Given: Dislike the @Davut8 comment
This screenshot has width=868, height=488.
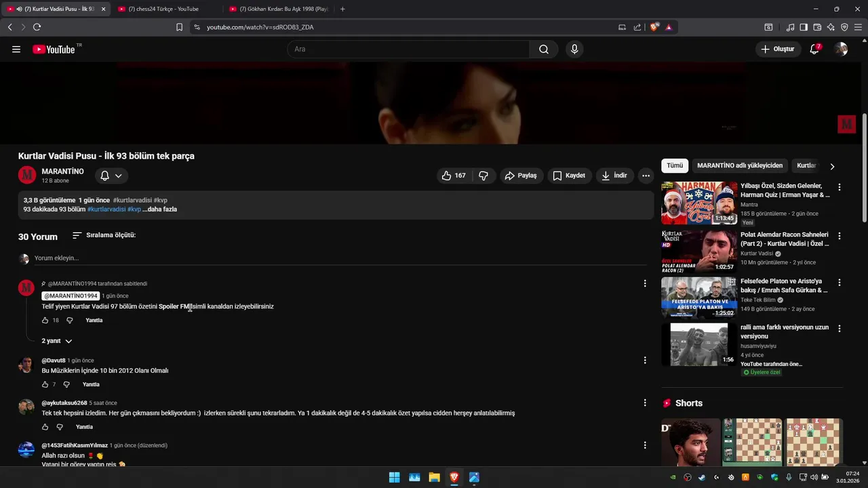Looking at the screenshot, I should click(66, 384).
